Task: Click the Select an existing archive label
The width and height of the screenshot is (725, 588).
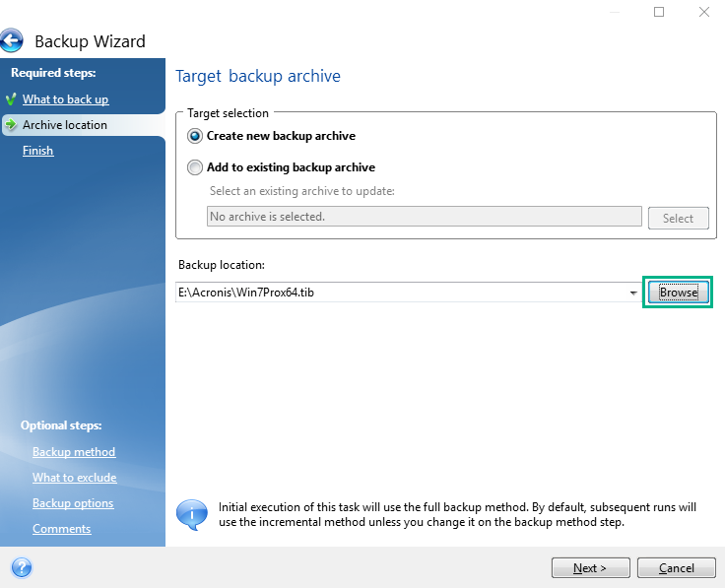Action: (302, 191)
